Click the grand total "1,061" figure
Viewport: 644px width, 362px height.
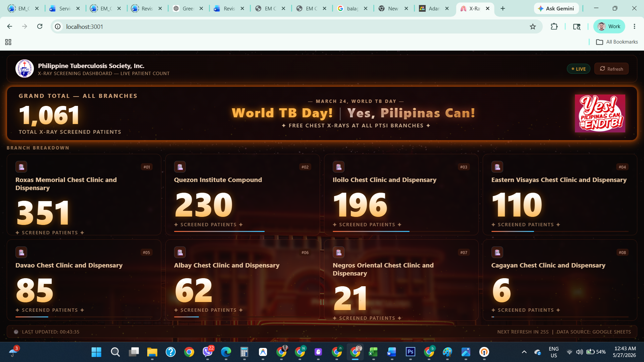[49, 115]
